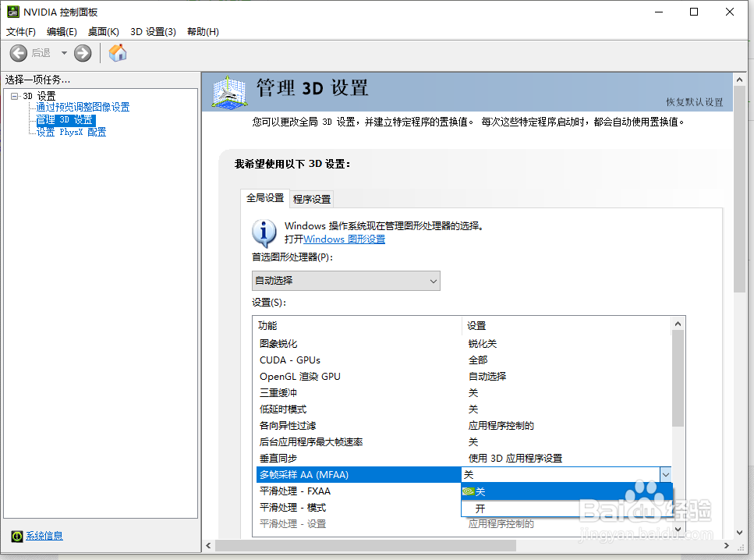Click horizontal scrollbar left arrow
Screen dimensions: 754x560
coord(208,545)
